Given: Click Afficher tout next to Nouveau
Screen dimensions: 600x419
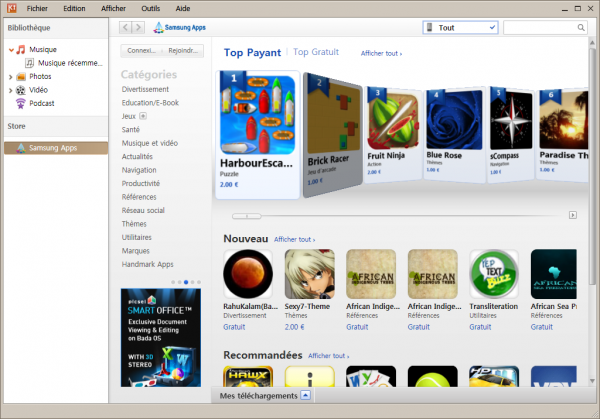Looking at the screenshot, I should click(x=295, y=240).
